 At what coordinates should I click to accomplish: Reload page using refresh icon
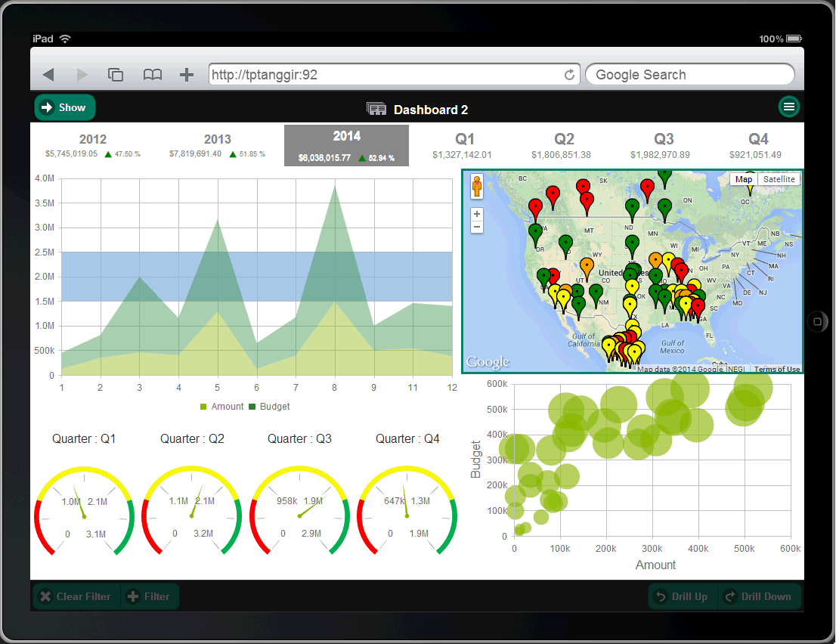(569, 75)
